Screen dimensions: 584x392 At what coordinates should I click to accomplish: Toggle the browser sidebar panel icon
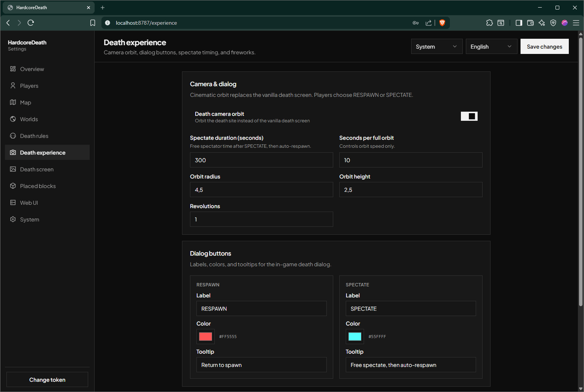click(x=519, y=23)
